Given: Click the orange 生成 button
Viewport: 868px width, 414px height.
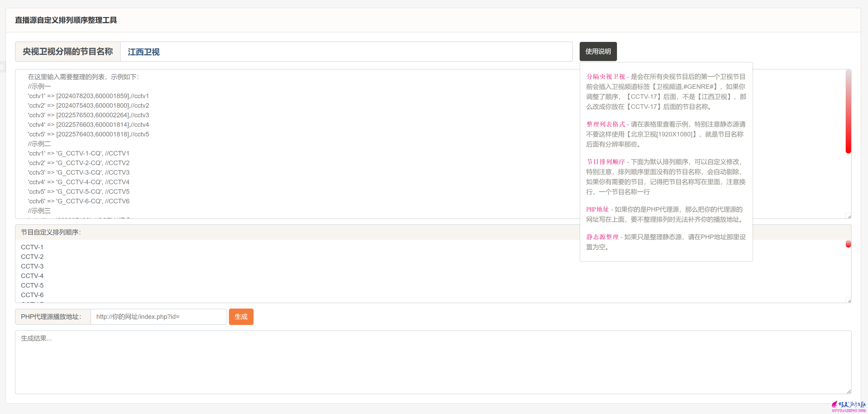Looking at the screenshot, I should [x=241, y=317].
